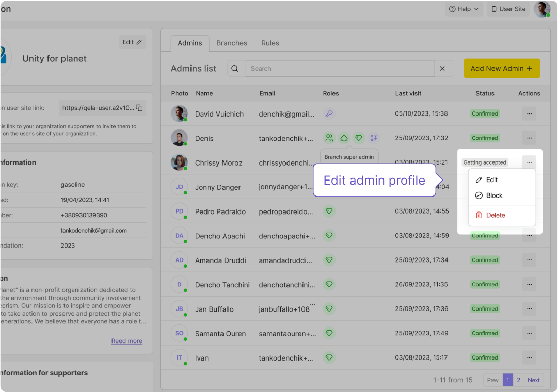Click the branch role icon in Denis's row
This screenshot has height=392, width=558.
point(374,138)
